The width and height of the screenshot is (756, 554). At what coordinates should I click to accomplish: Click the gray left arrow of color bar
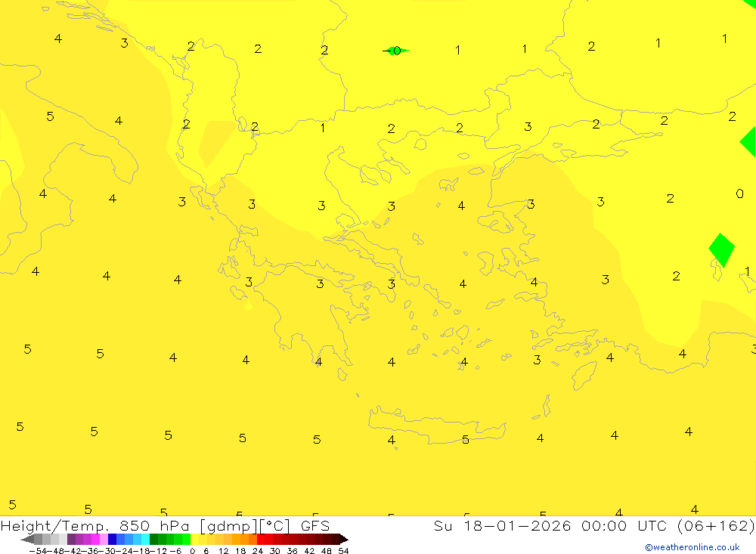27,539
